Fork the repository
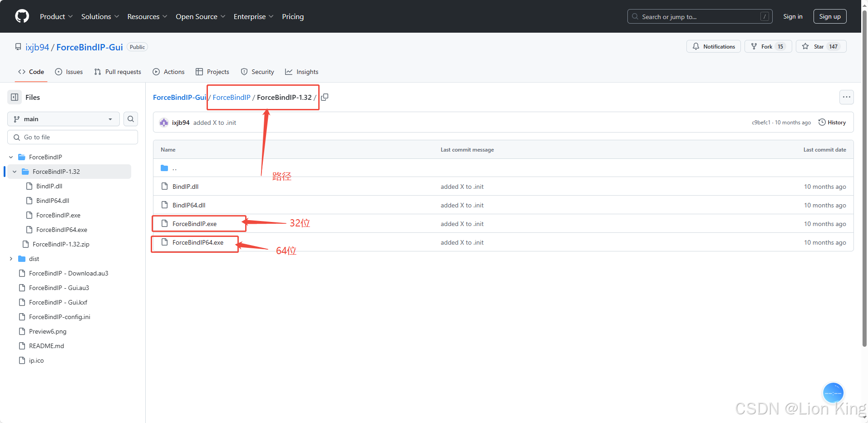This screenshot has width=868, height=423. point(768,47)
